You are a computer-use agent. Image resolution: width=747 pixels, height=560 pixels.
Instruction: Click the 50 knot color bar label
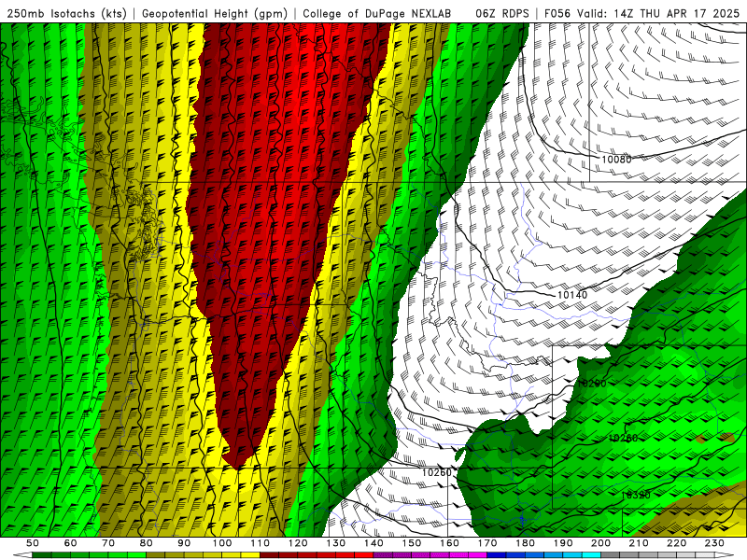(32, 543)
